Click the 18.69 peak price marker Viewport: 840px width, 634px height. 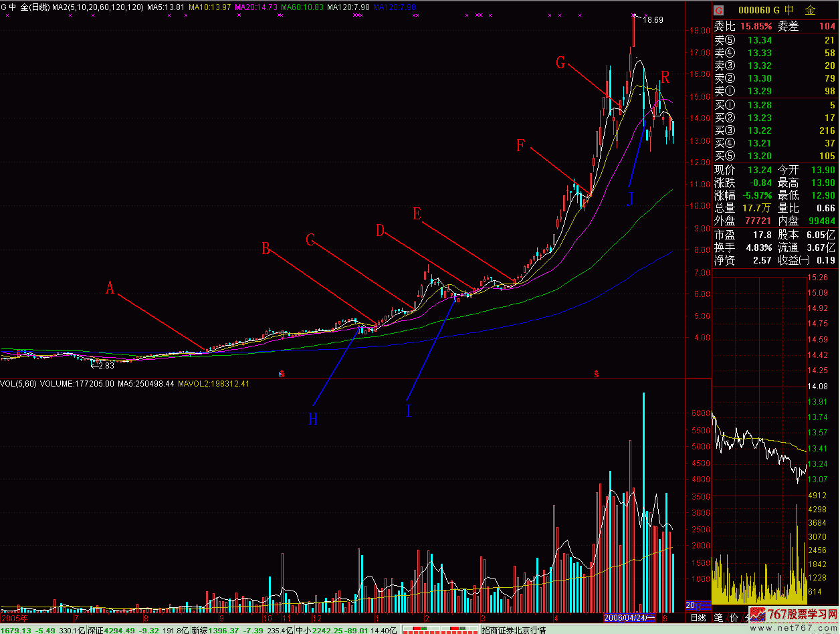(x=653, y=20)
